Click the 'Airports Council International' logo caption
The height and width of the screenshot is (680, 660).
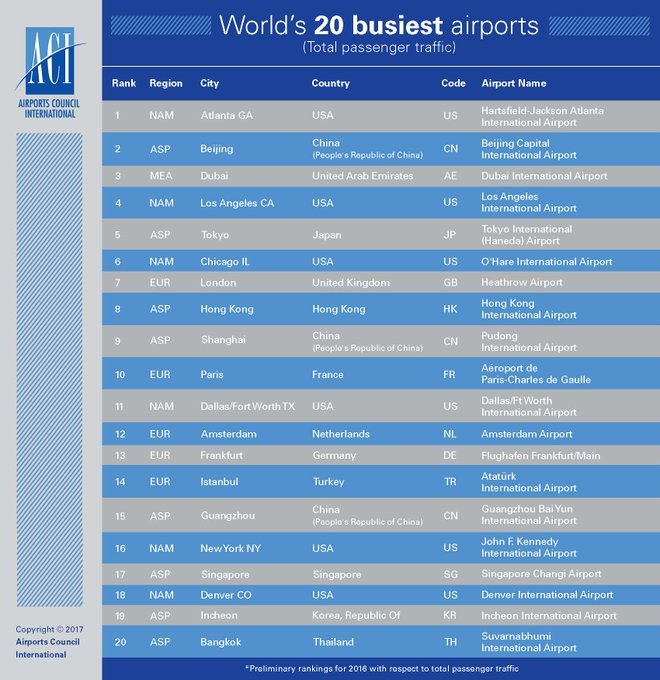[49, 108]
